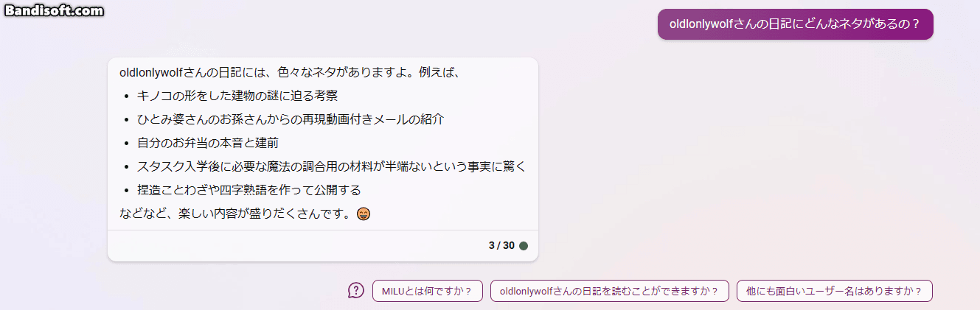Screen dimensions: 980x310
Task: Click the bullet dot before 捏造ことわざ line
Action: coord(127,191)
